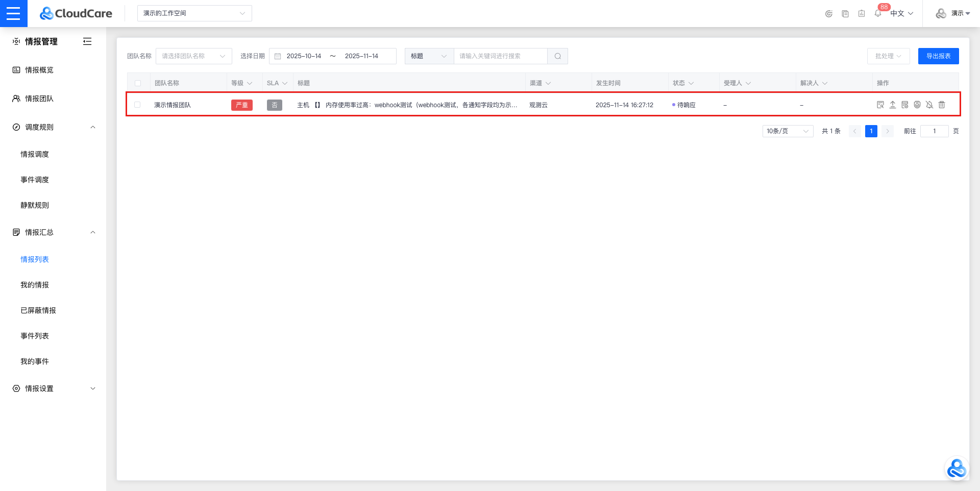Click the muted bell icon in the row
The width and height of the screenshot is (980, 491).
coord(929,105)
